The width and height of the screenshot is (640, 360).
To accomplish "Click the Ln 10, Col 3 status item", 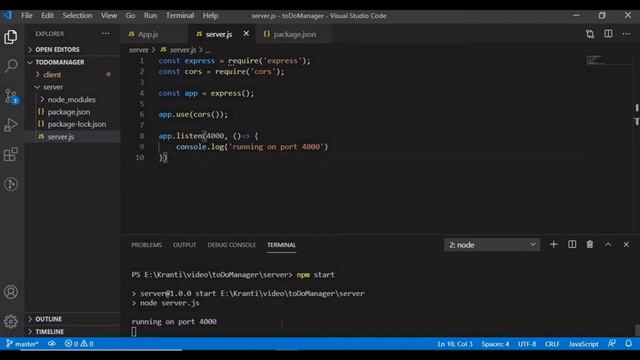I will (455, 344).
